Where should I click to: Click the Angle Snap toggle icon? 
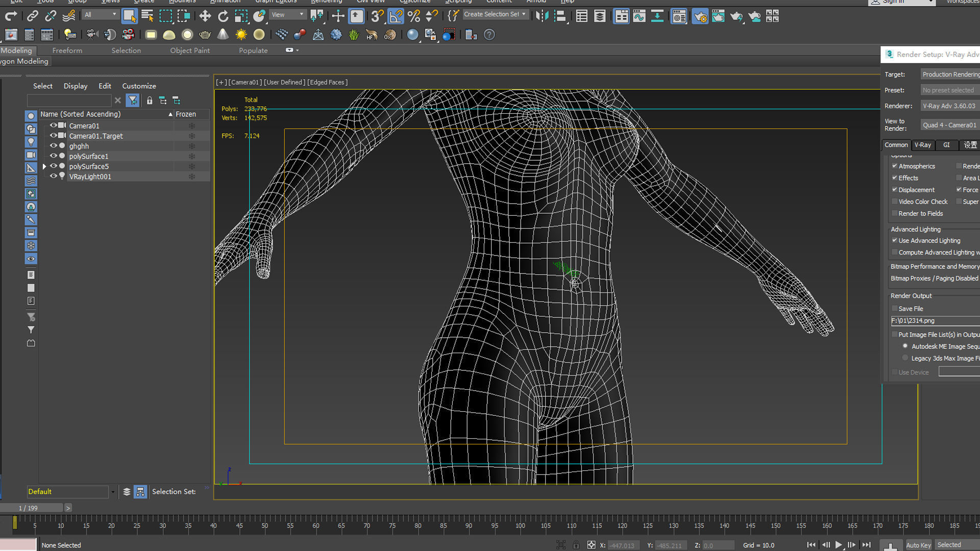point(396,16)
